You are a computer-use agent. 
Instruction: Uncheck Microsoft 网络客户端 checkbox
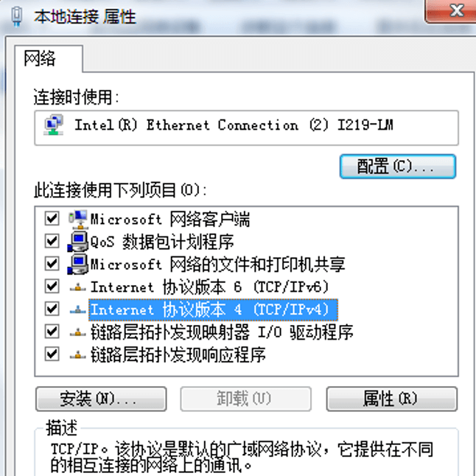(x=52, y=218)
